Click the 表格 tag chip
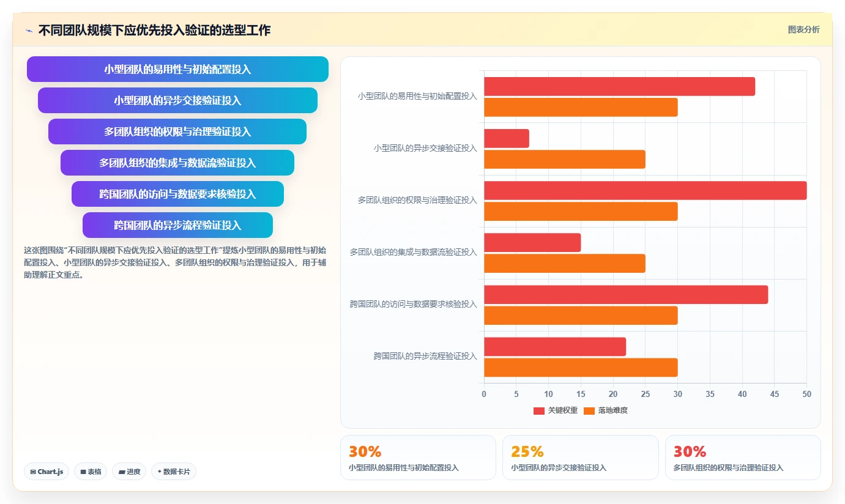 (x=91, y=472)
